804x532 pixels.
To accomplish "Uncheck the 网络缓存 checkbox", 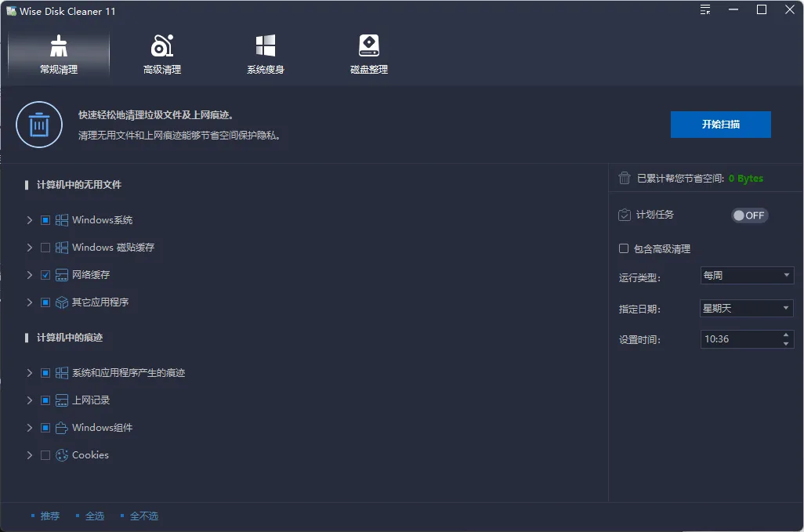I will (x=45, y=275).
